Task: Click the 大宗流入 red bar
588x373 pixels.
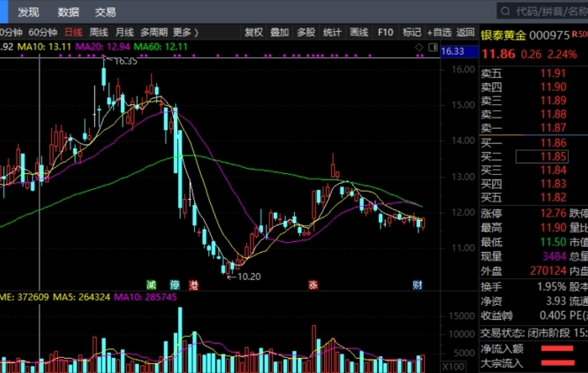Action: (558, 363)
